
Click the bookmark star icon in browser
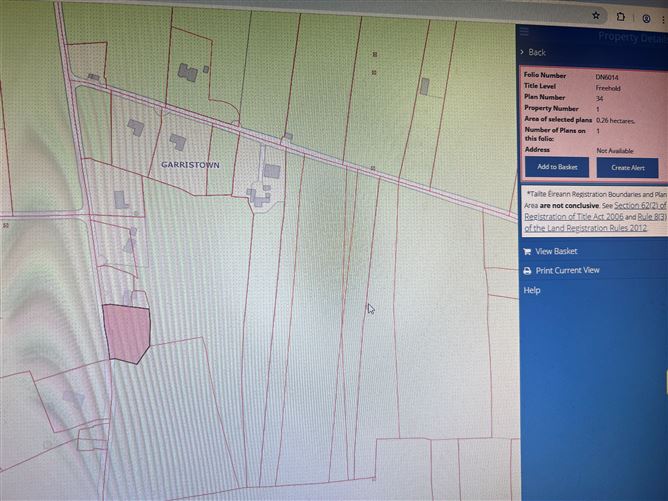[596, 16]
